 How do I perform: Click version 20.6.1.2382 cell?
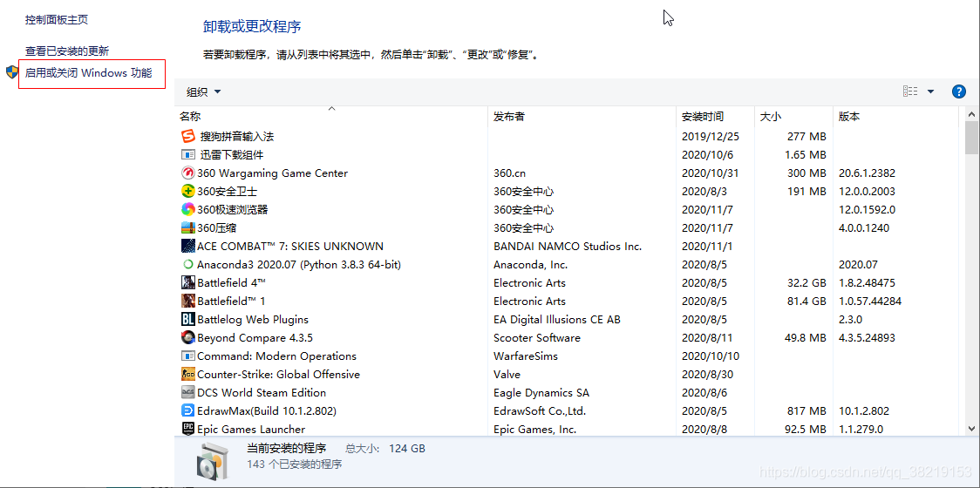click(x=867, y=173)
